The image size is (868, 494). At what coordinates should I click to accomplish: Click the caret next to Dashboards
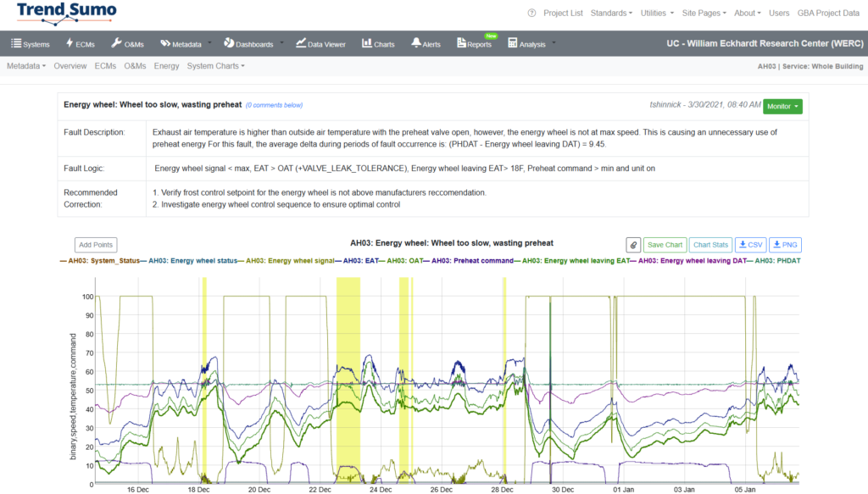coord(281,43)
